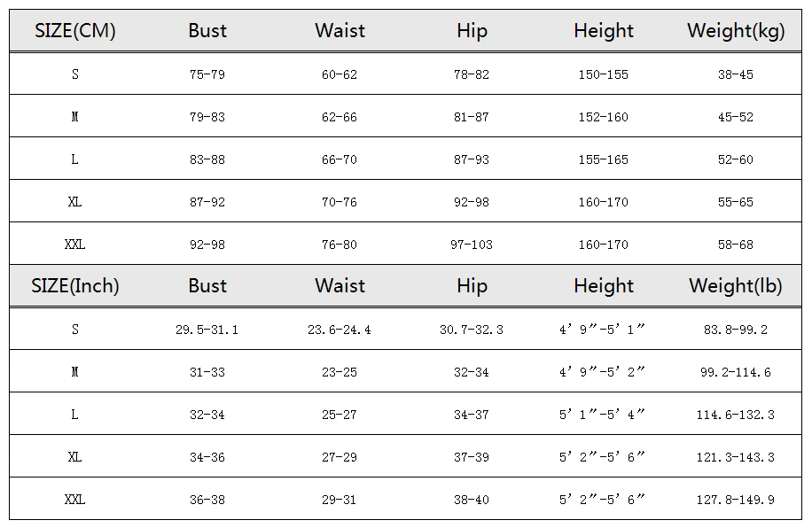The height and width of the screenshot is (528, 812).
Task: Select hip value 87-93
Action: coord(472,159)
